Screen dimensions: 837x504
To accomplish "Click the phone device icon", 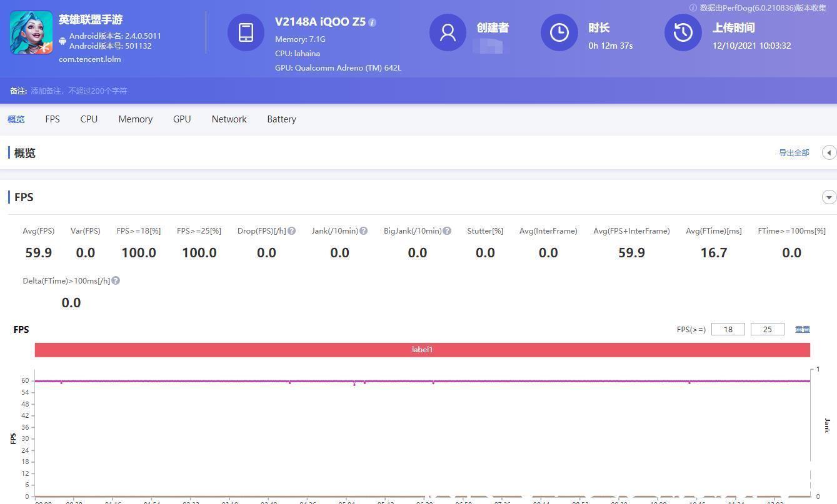I will 246,32.
